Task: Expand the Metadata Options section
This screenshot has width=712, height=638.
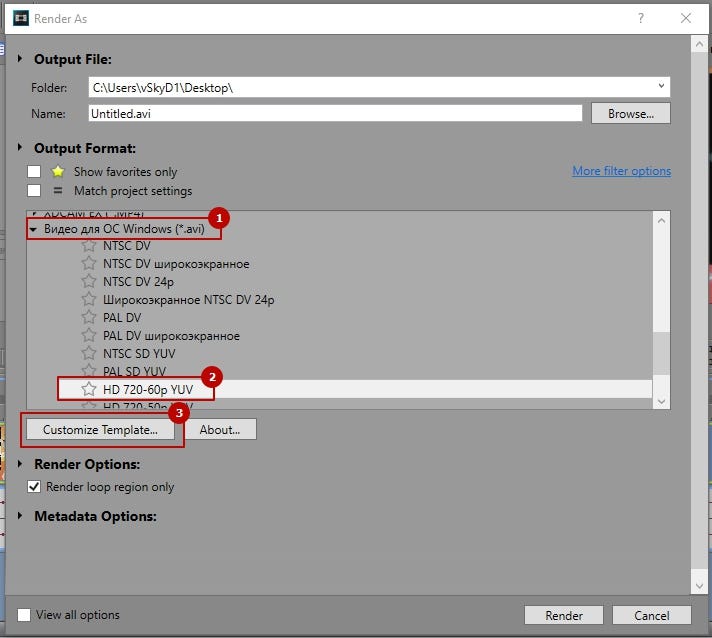Action: pos(20,516)
